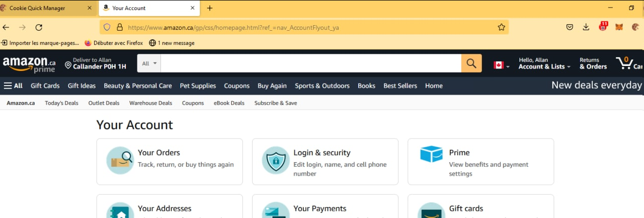Viewport: 644px width, 218px height.
Task: Go to Subscribe & Save
Action: [x=276, y=103]
